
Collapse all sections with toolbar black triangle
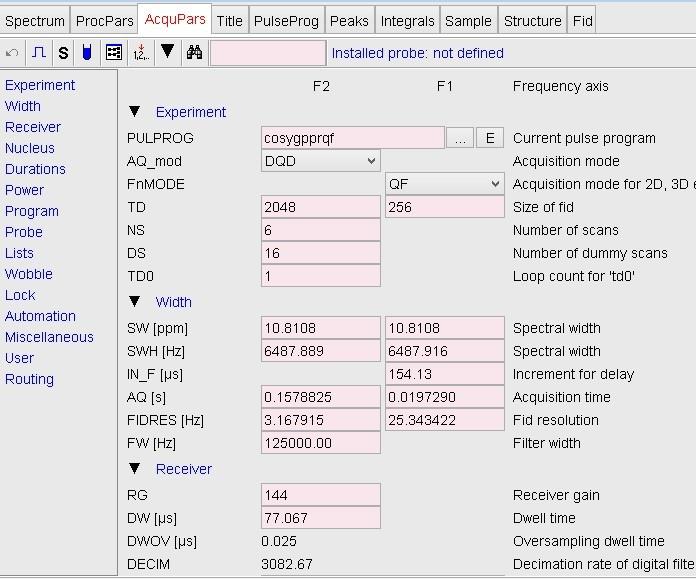(x=167, y=52)
